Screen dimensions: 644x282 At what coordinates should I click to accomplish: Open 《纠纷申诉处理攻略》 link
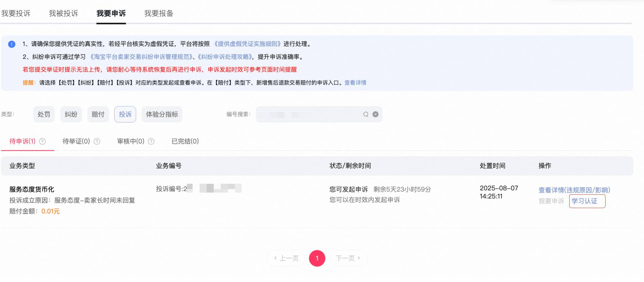[x=225, y=57]
